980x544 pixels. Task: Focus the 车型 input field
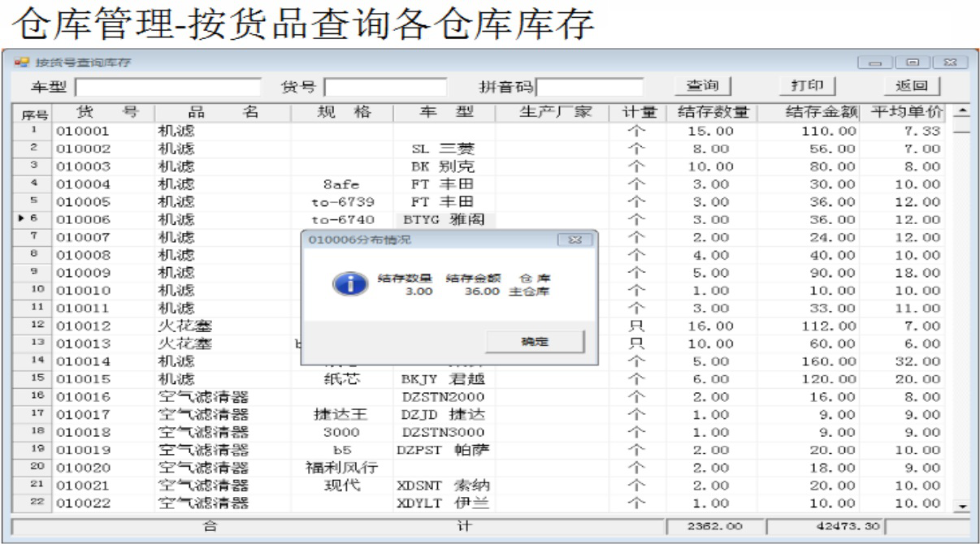tap(167, 87)
